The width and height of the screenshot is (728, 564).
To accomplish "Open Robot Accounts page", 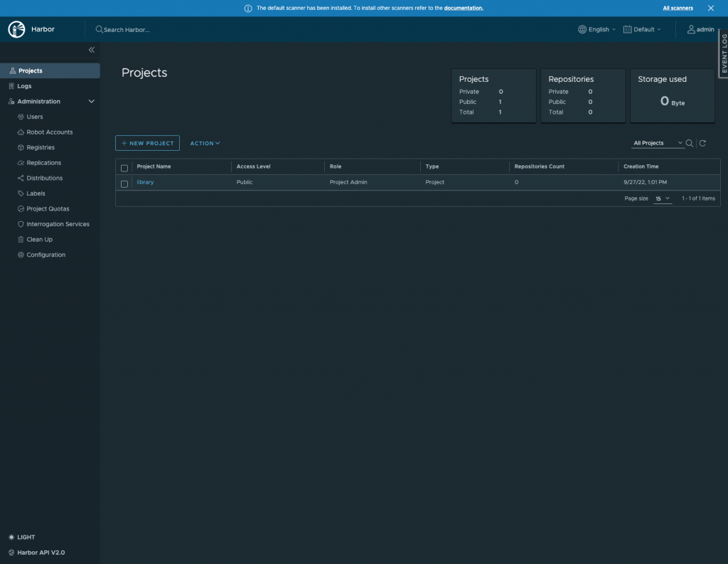I will (x=50, y=132).
